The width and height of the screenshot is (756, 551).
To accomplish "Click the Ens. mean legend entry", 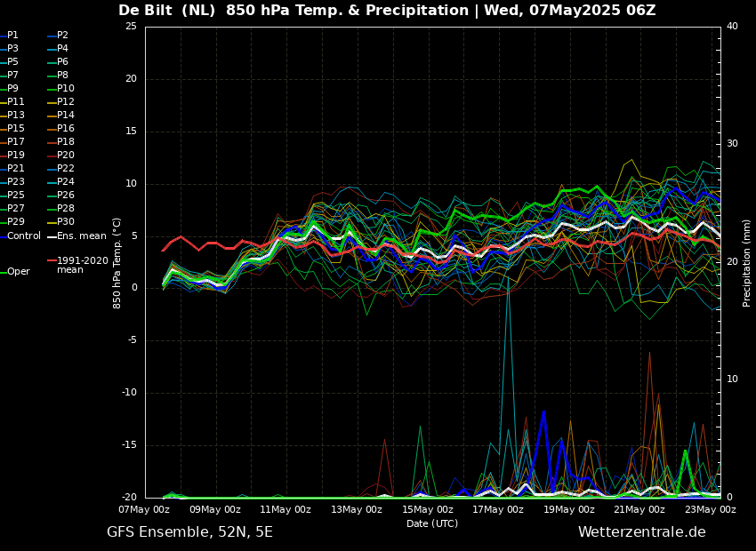I will pyautogui.click(x=81, y=236).
